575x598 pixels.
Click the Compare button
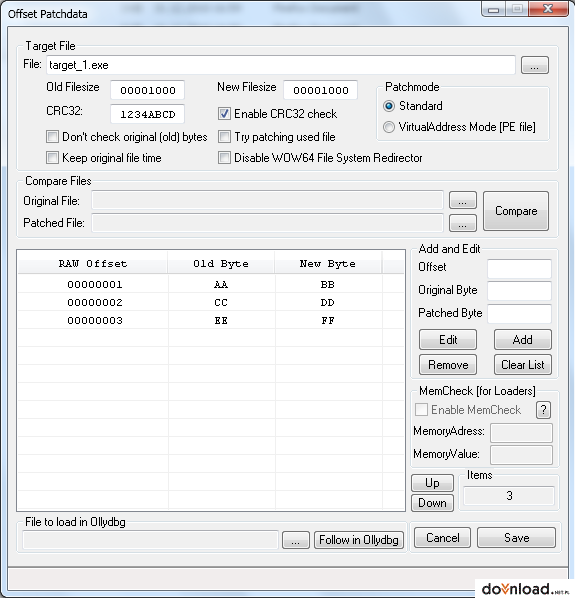pyautogui.click(x=516, y=211)
